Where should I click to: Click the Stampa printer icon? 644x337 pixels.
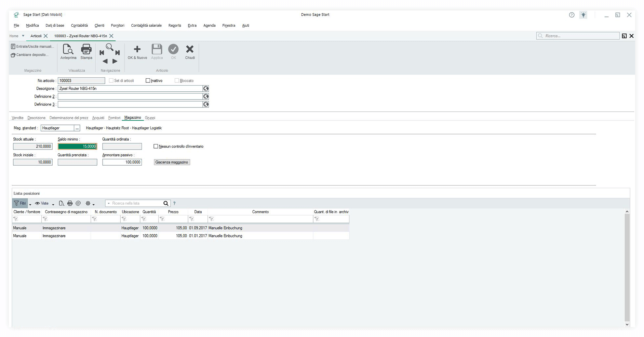pos(86,52)
